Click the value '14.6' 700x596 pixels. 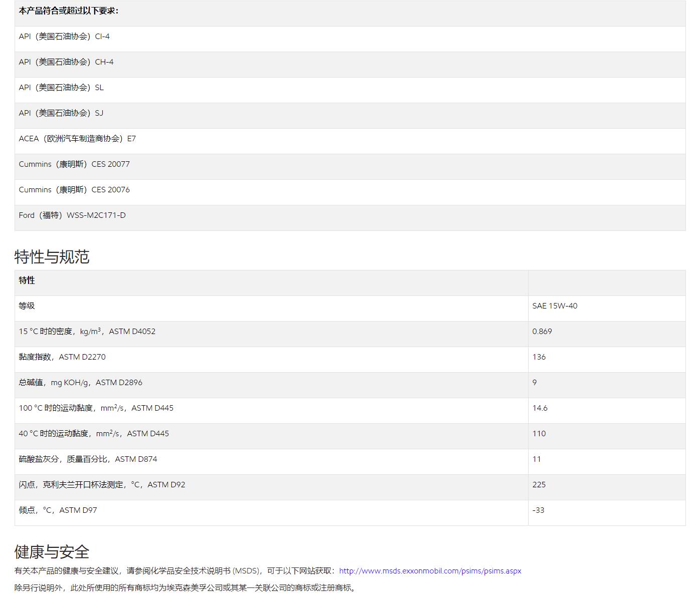[540, 408]
